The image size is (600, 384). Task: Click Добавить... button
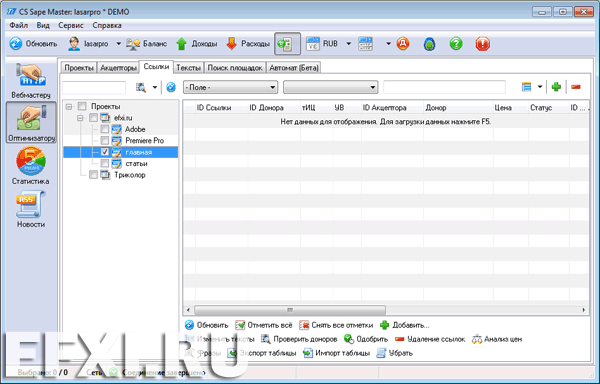[x=405, y=325]
